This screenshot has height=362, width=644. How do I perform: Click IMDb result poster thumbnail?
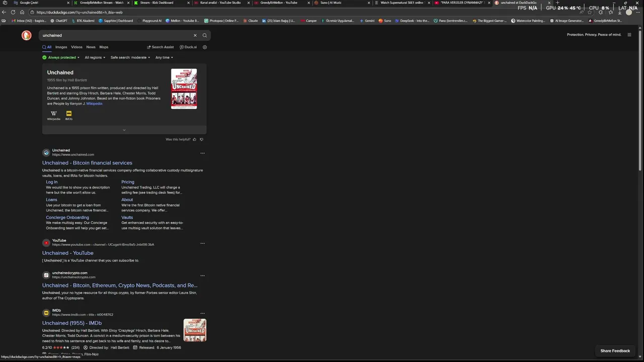coord(195,330)
